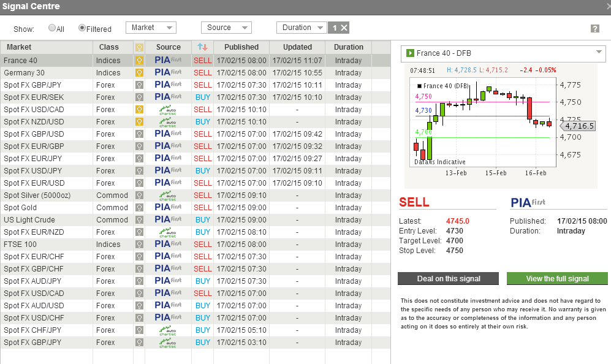
Task: Click the highlighted lightbulb in Spot FX NZD/USD row
Action: point(139,122)
